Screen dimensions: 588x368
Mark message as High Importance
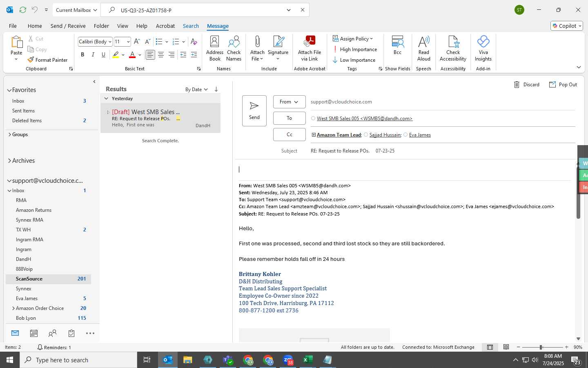pos(355,49)
